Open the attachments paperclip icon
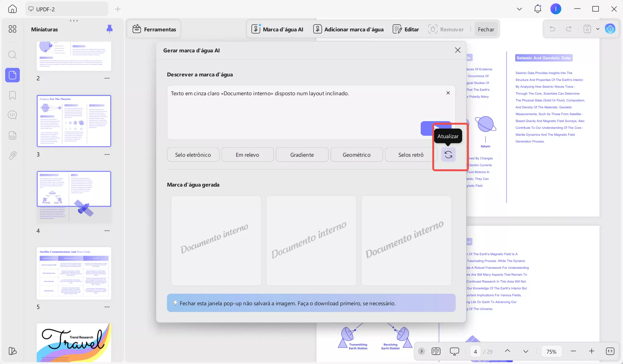Screen dimensions: 623x364 12,156
